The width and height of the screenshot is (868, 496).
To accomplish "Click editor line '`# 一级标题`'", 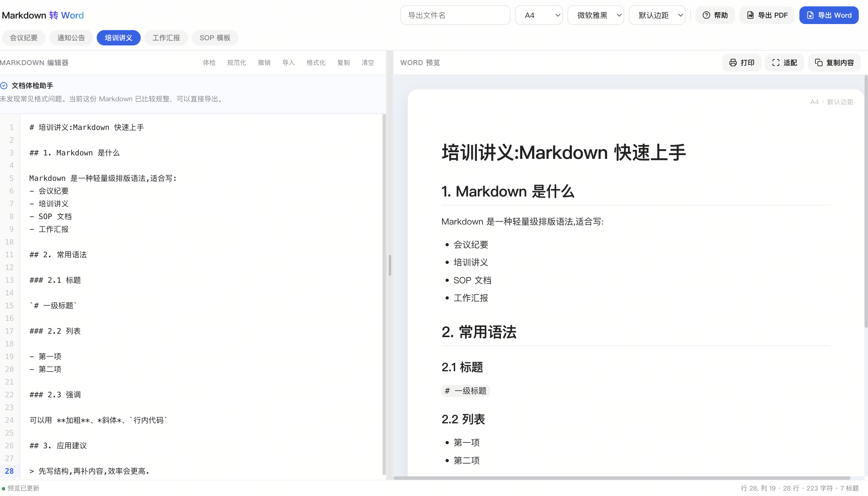I will coord(53,306).
